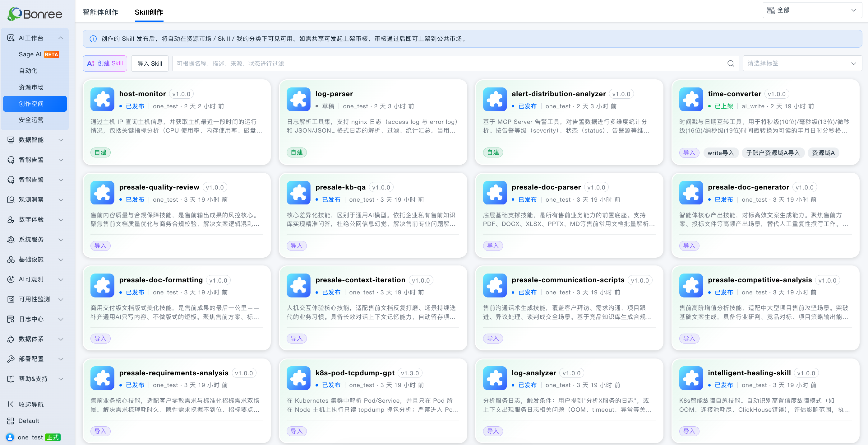Click the presale-doc-formatting skill icon
868x445 pixels.
tap(102, 285)
